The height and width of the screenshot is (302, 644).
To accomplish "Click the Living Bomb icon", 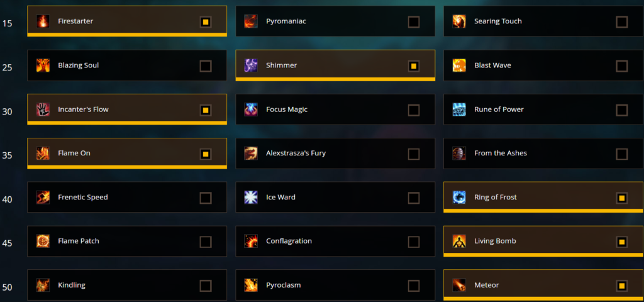I will [x=459, y=241].
